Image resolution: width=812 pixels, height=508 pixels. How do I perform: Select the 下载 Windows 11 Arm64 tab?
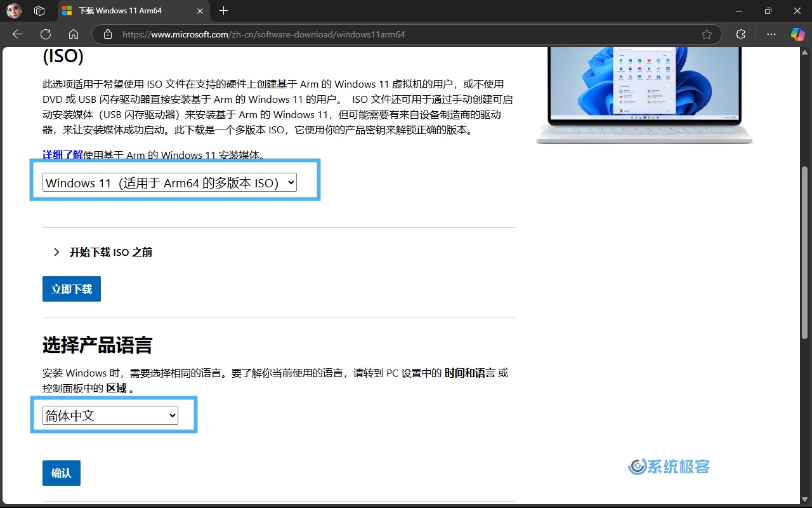[133, 11]
